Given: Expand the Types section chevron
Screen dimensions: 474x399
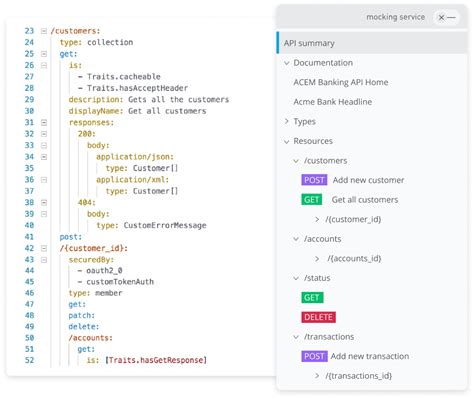Looking at the screenshot, I should pos(286,122).
